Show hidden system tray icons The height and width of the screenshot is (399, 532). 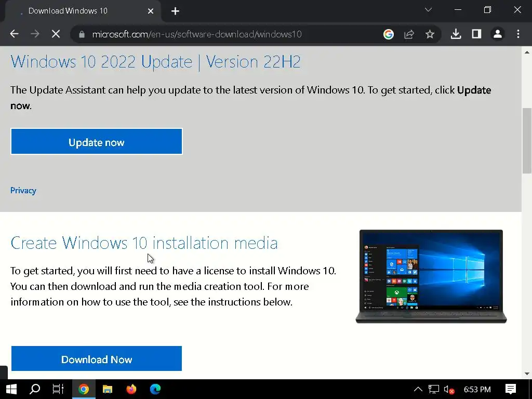[418, 389]
